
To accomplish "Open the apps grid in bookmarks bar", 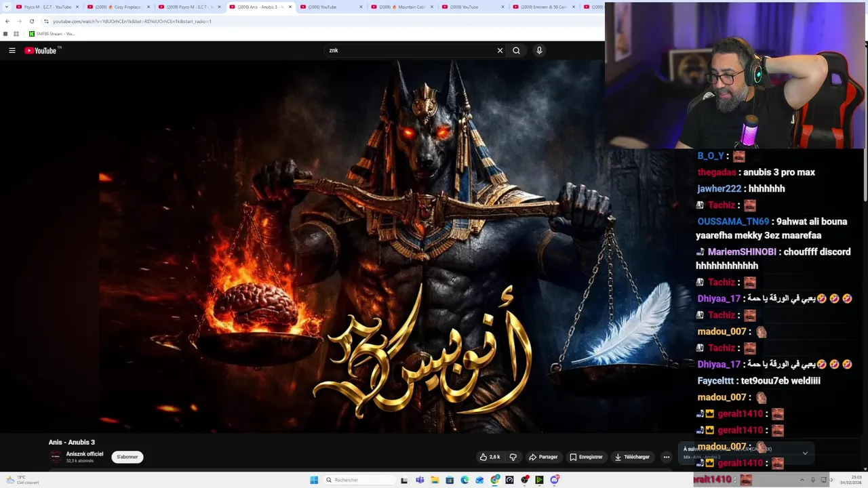I will [x=16, y=34].
